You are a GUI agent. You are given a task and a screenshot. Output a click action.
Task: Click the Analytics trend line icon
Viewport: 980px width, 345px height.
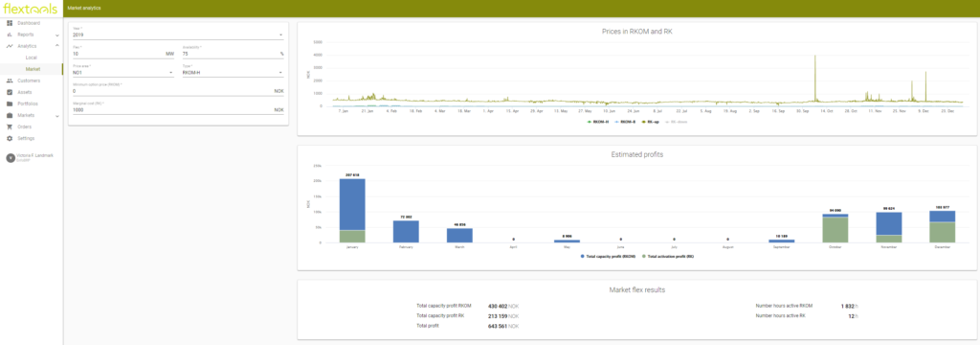click(10, 46)
